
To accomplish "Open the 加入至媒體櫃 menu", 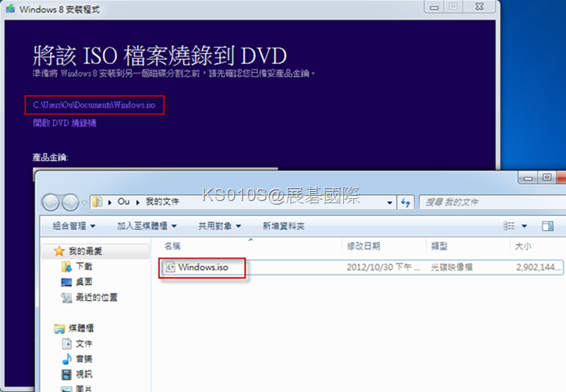I will (146, 226).
